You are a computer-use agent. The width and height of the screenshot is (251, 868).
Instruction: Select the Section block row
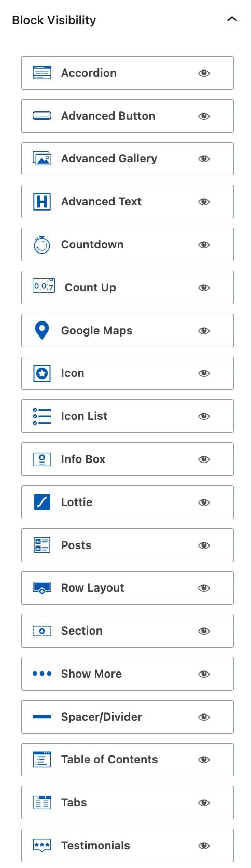(128, 631)
